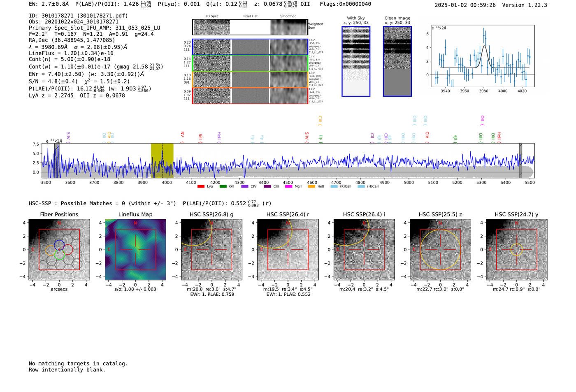Click the magenta MgII legend swatch
Image resolution: width=576 pixels, height=392 pixels.
pyautogui.click(x=288, y=186)
